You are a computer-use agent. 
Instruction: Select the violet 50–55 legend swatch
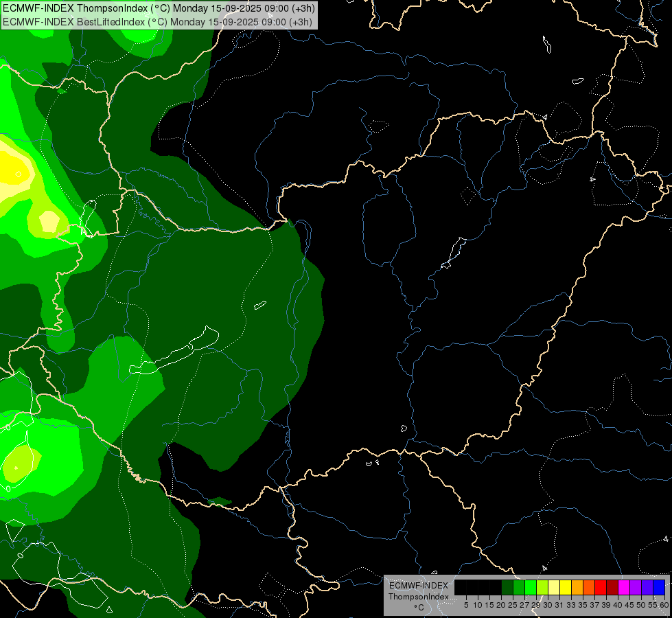point(647,587)
